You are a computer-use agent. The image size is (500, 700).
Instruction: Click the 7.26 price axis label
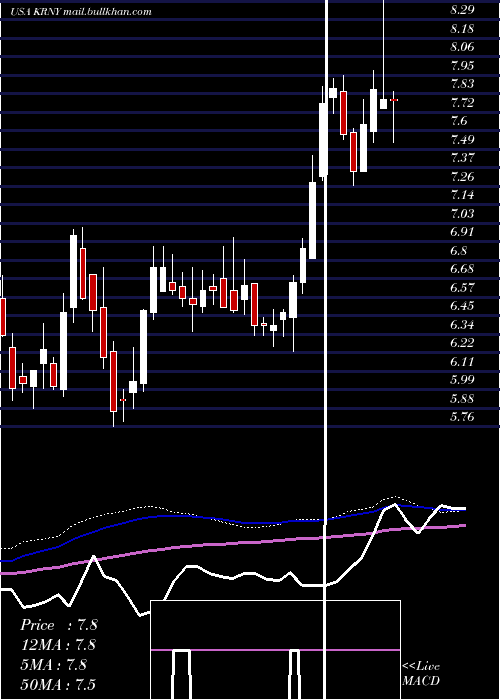(x=462, y=177)
